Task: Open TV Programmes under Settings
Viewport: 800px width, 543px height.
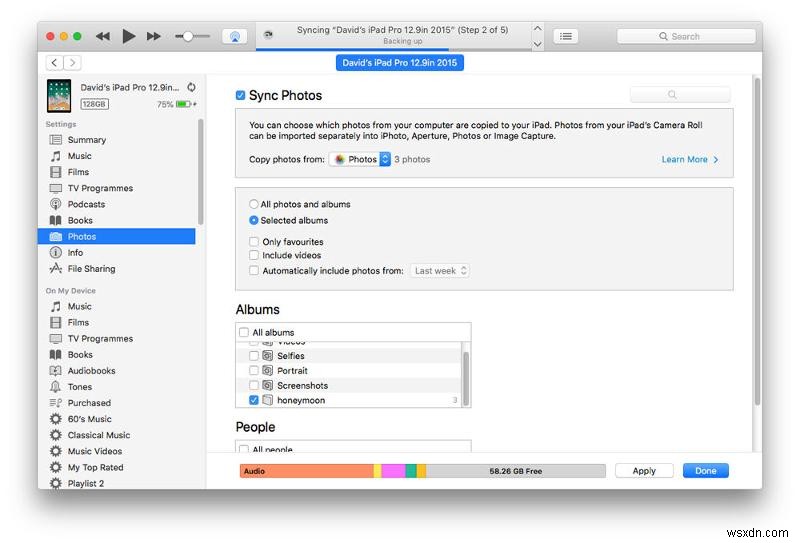Action: pyautogui.click(x=100, y=188)
